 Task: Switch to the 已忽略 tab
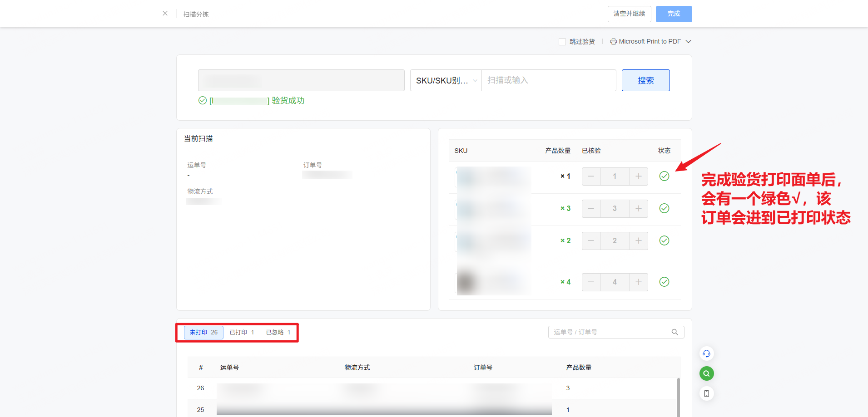[x=278, y=333]
